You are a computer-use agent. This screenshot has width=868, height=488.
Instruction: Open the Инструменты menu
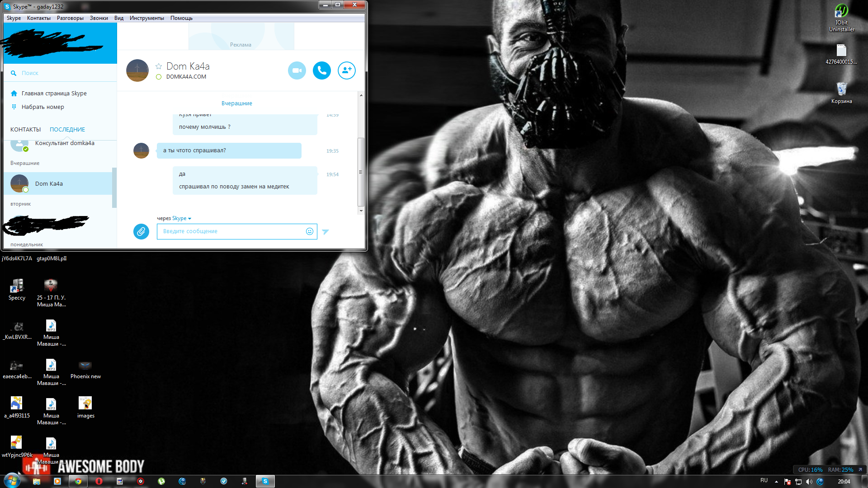click(146, 18)
